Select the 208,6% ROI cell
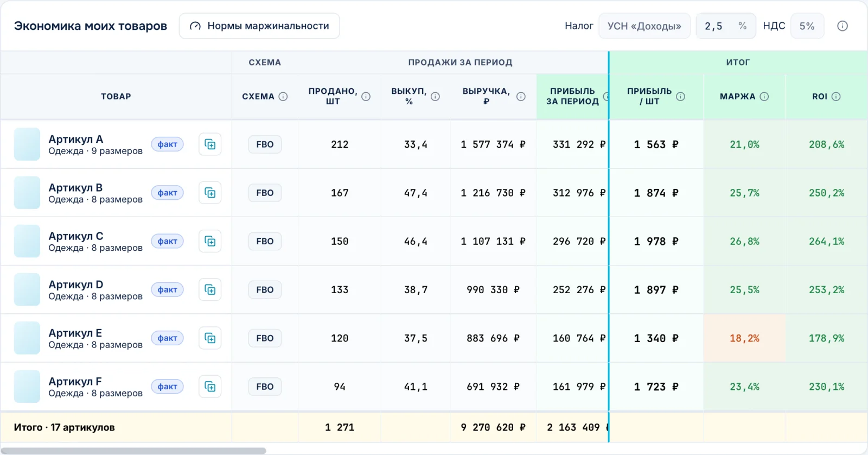This screenshot has width=868, height=455. pos(826,144)
